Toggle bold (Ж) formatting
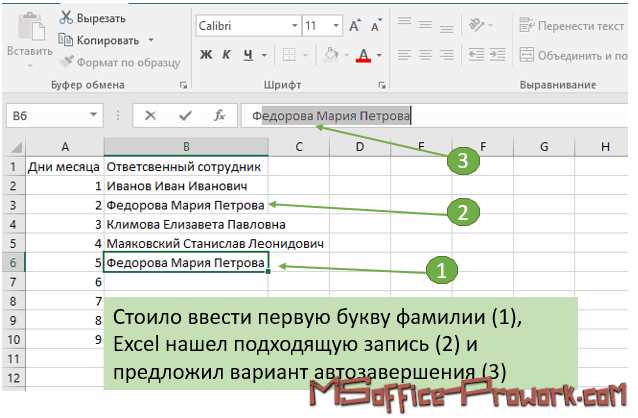Image resolution: width=638 pixels, height=418 pixels. point(206,55)
